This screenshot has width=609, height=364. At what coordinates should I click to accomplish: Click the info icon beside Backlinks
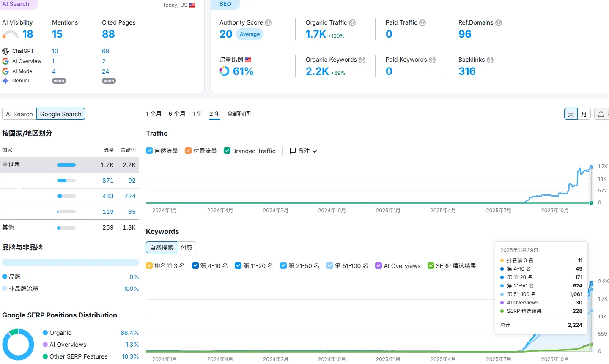point(490,60)
